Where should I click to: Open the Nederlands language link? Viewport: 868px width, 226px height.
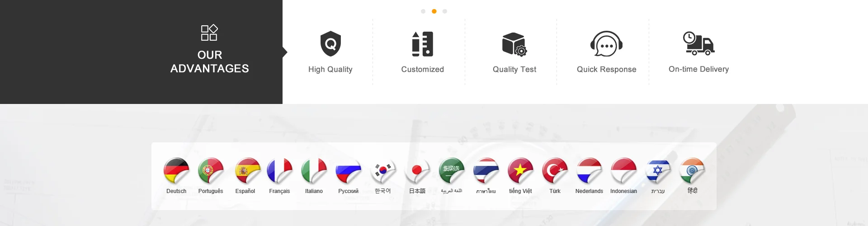click(x=589, y=191)
